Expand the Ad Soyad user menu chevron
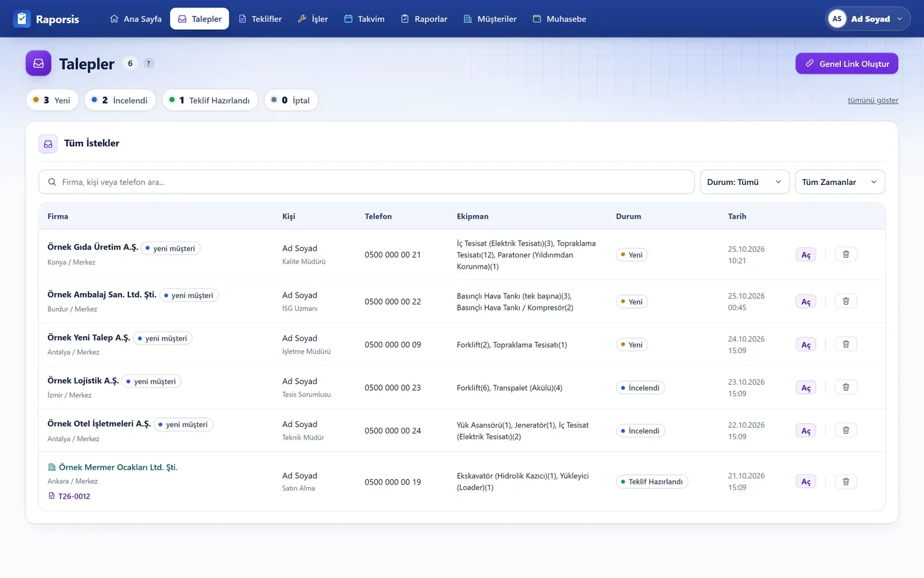The width and height of the screenshot is (924, 578). pos(899,19)
